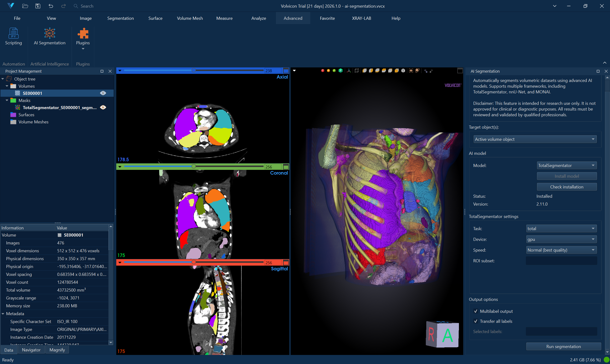The height and width of the screenshot is (364, 610).
Task: Enable the Multilabel output checkbox
Action: pos(476,311)
